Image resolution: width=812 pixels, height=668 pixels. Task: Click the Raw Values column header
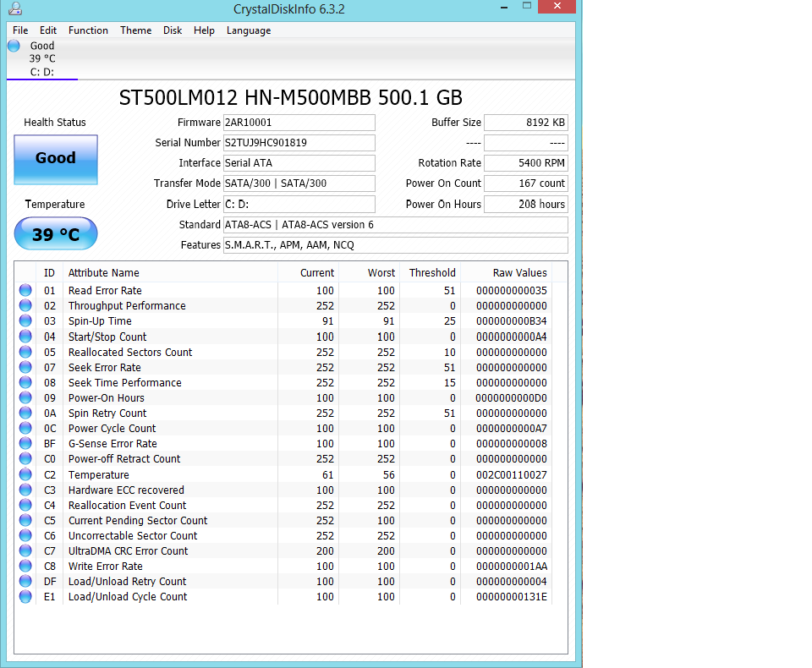pos(506,273)
